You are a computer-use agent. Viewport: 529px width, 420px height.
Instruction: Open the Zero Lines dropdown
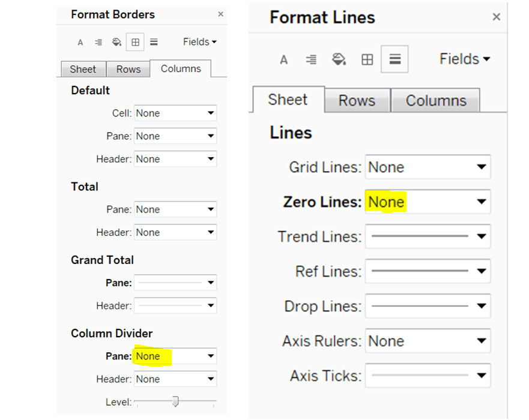(x=428, y=202)
